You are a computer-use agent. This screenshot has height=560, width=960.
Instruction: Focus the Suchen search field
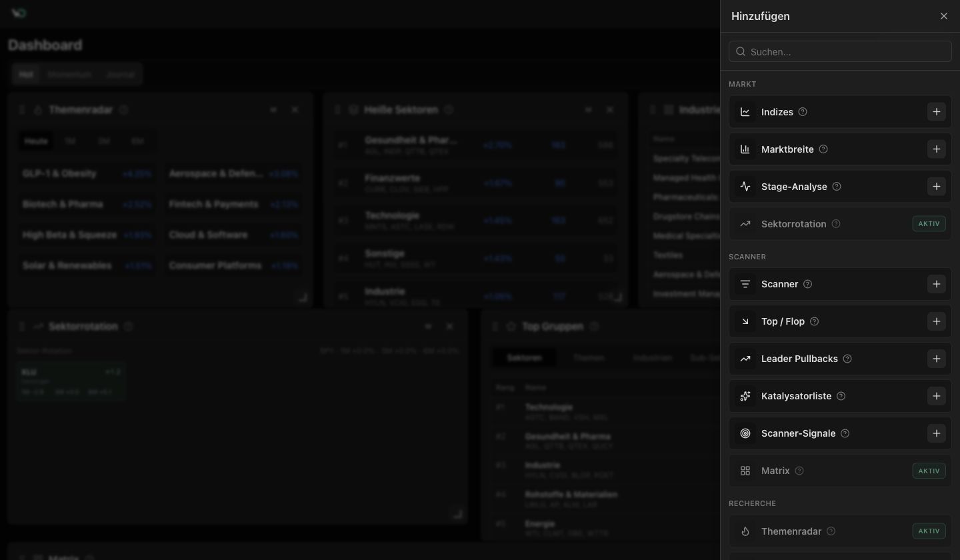coord(840,51)
